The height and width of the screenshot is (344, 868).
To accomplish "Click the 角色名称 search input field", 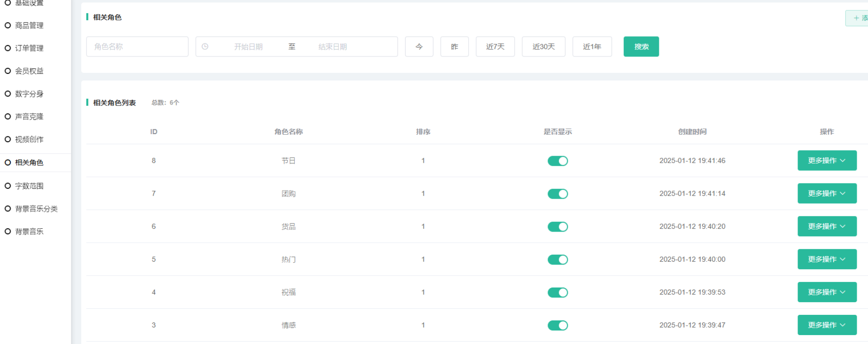I will tap(137, 47).
